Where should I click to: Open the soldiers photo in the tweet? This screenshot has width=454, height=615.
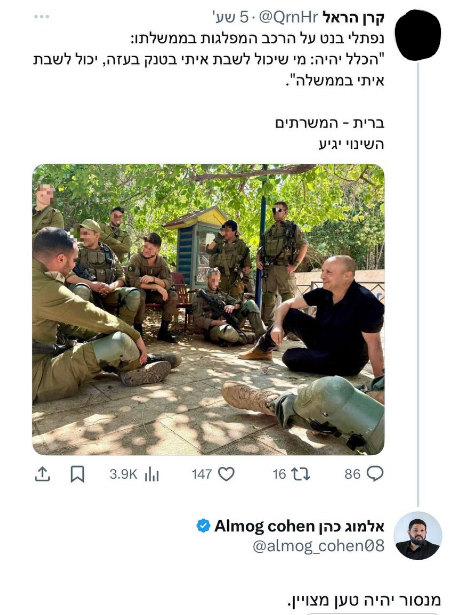point(208,309)
